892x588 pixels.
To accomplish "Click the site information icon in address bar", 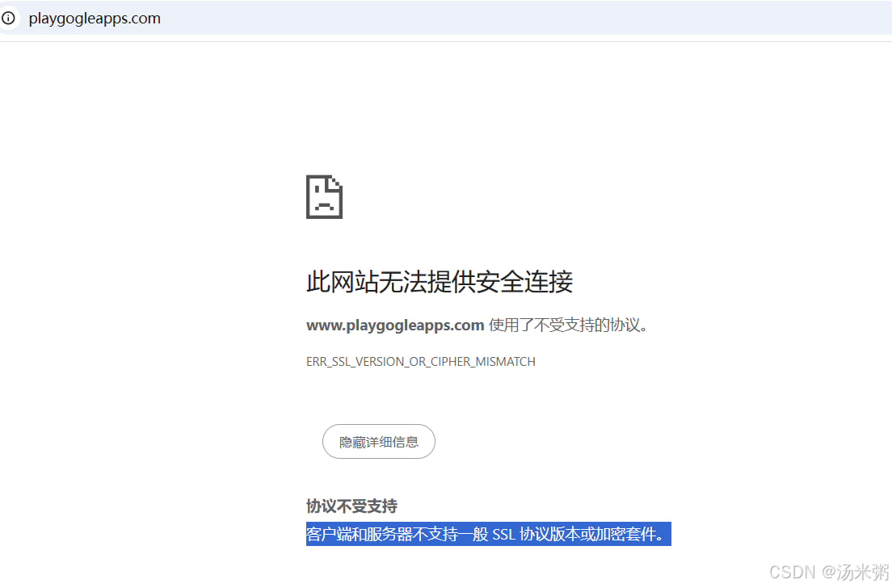I will [x=8, y=19].
